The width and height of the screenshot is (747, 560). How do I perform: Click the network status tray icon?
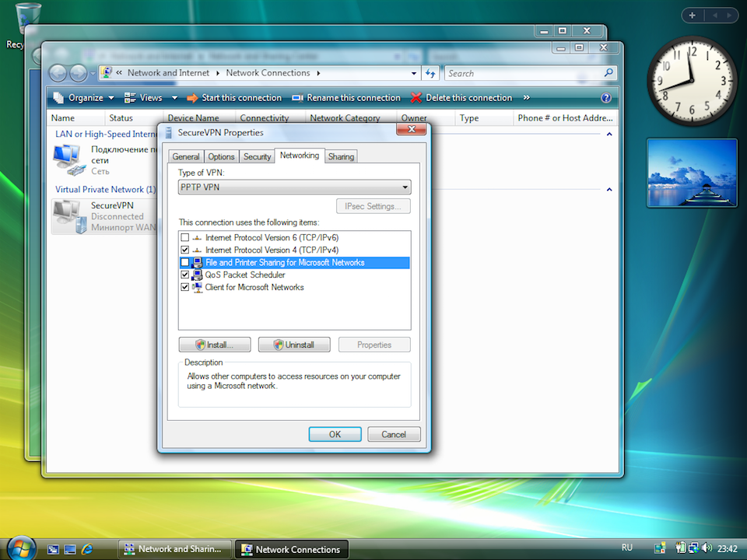[x=693, y=548]
